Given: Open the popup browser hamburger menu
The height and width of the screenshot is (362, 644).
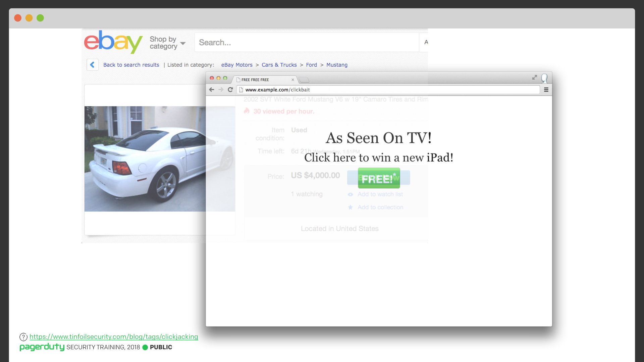Looking at the screenshot, I should 546,89.
